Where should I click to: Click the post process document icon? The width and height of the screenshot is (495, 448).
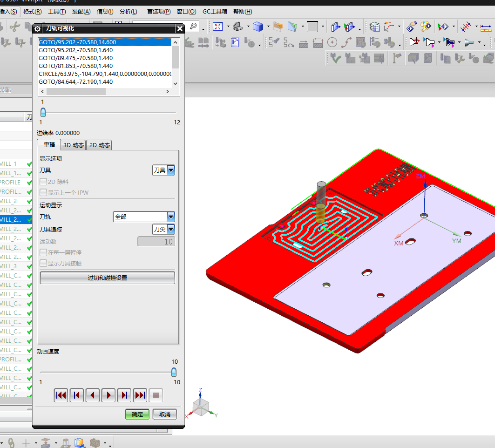point(235,42)
